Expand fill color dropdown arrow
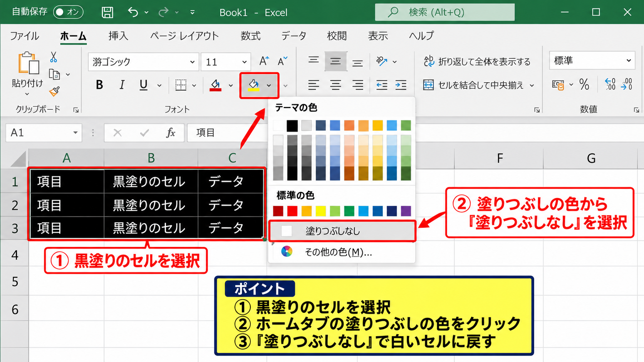 tap(269, 85)
